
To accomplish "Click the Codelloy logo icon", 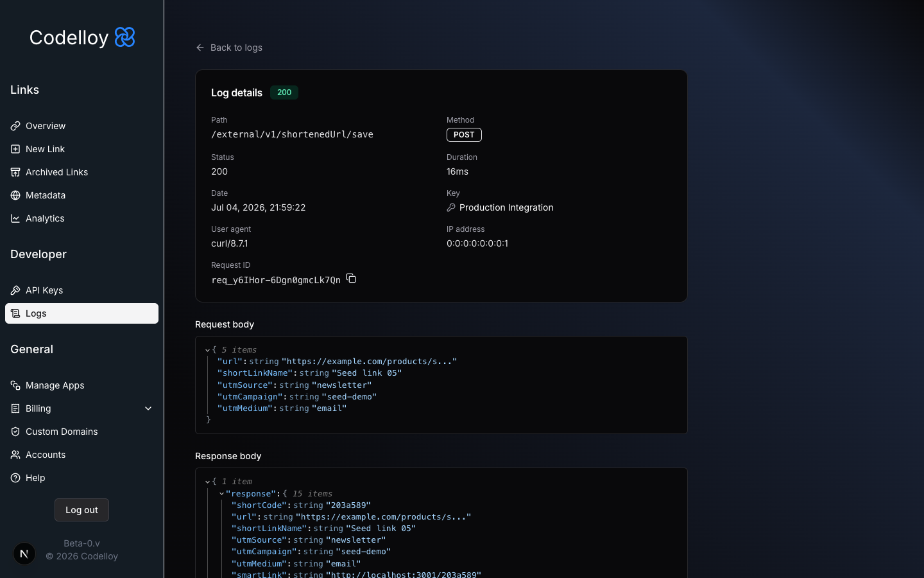I will 124,37.
